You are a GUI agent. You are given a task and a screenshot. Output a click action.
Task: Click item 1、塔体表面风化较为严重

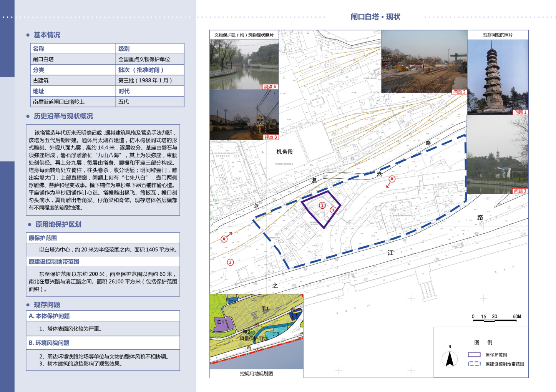(x=71, y=329)
